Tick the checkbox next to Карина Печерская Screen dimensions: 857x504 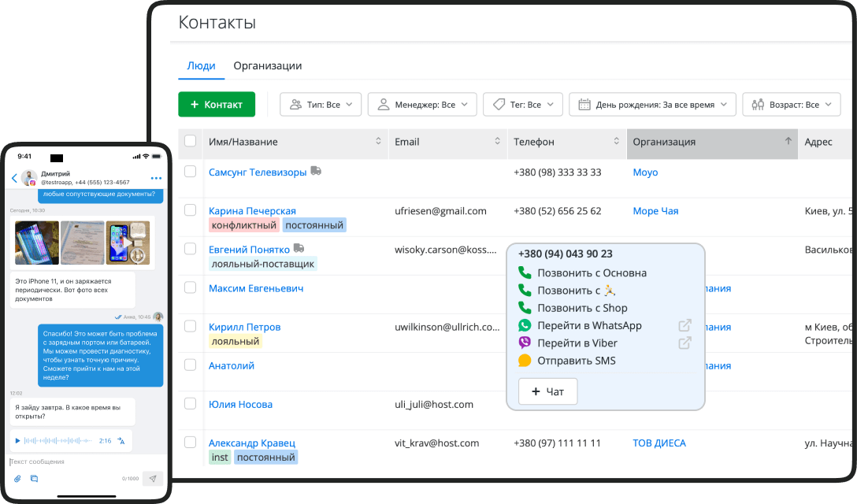click(x=190, y=210)
